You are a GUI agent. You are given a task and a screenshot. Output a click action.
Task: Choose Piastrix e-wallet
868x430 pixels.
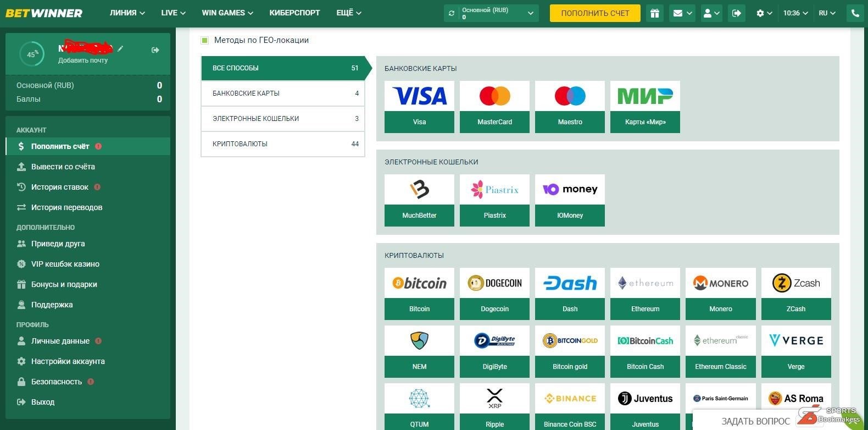(x=494, y=200)
